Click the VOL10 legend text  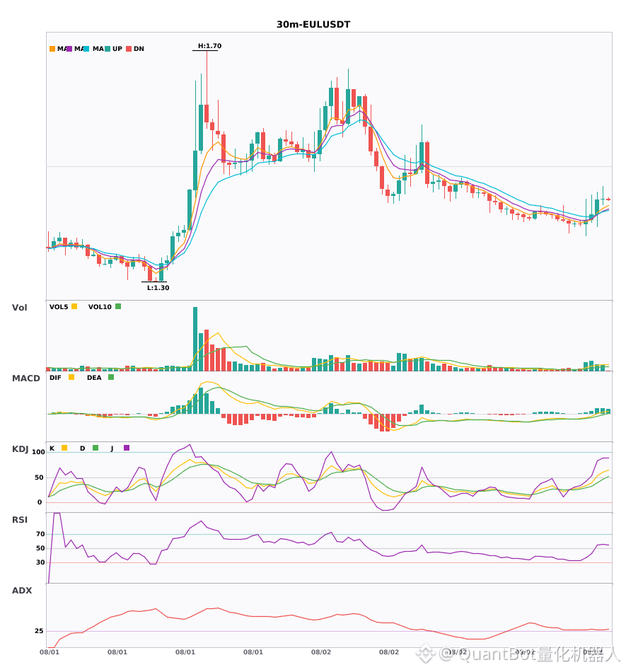pyautogui.click(x=100, y=307)
